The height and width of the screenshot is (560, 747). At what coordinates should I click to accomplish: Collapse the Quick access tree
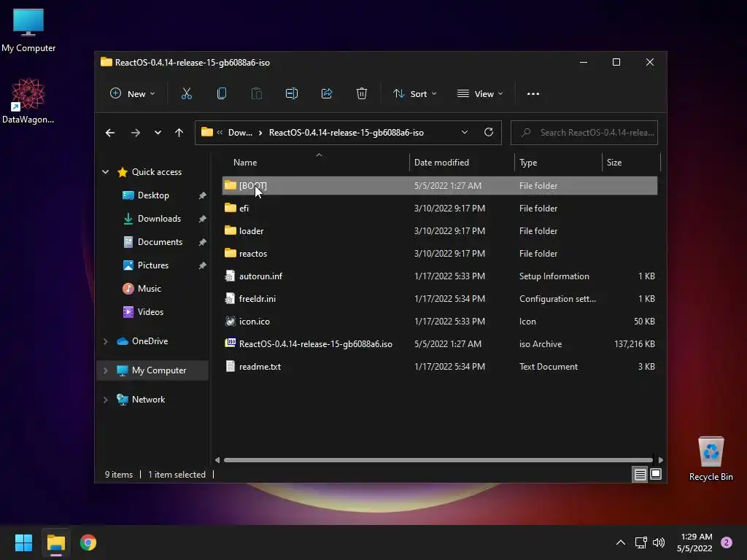coord(105,172)
